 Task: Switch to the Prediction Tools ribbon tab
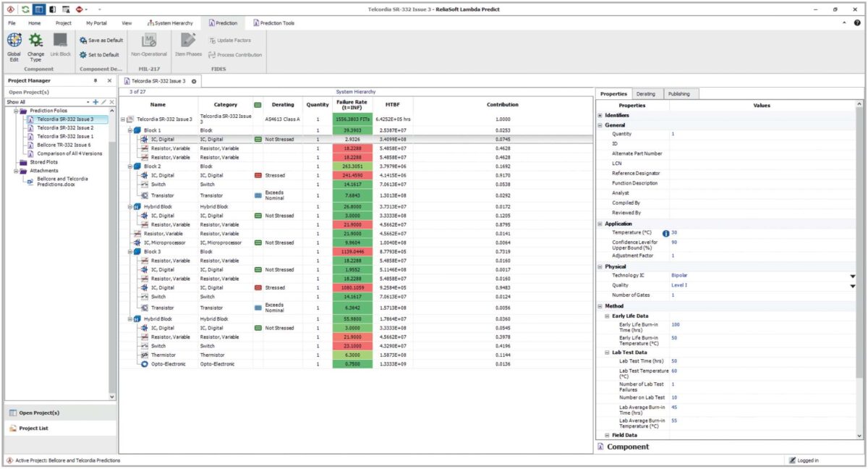click(273, 23)
